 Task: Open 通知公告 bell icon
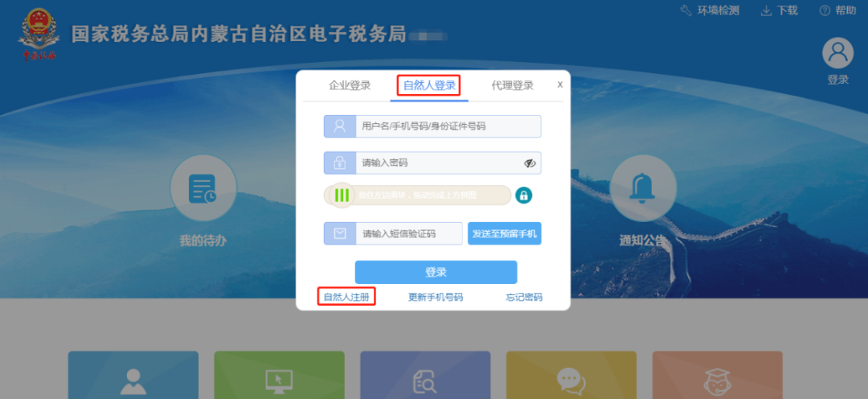pos(643,188)
